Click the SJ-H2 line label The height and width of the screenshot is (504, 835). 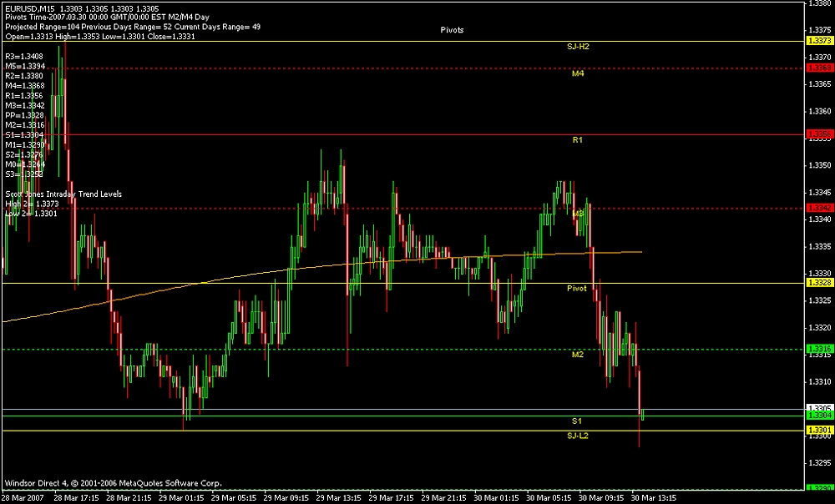tap(578, 47)
